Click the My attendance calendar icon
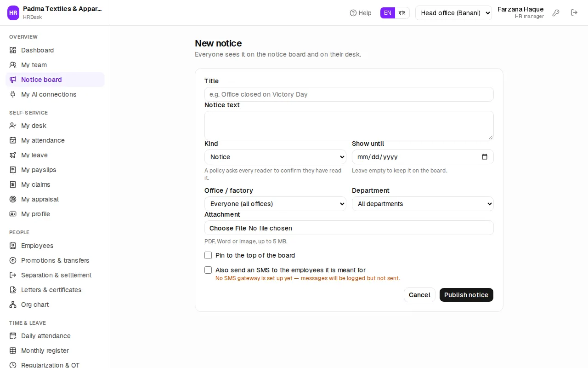This screenshot has height=368, width=588. coord(13,140)
